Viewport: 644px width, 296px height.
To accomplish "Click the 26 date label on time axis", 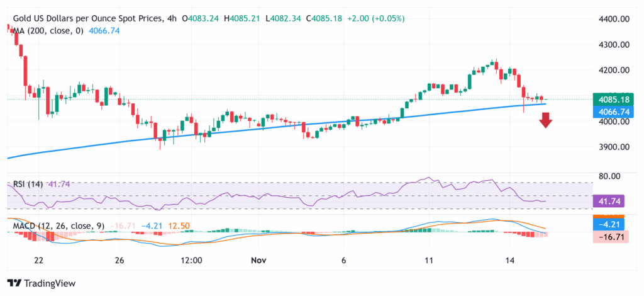I will coord(119,260).
